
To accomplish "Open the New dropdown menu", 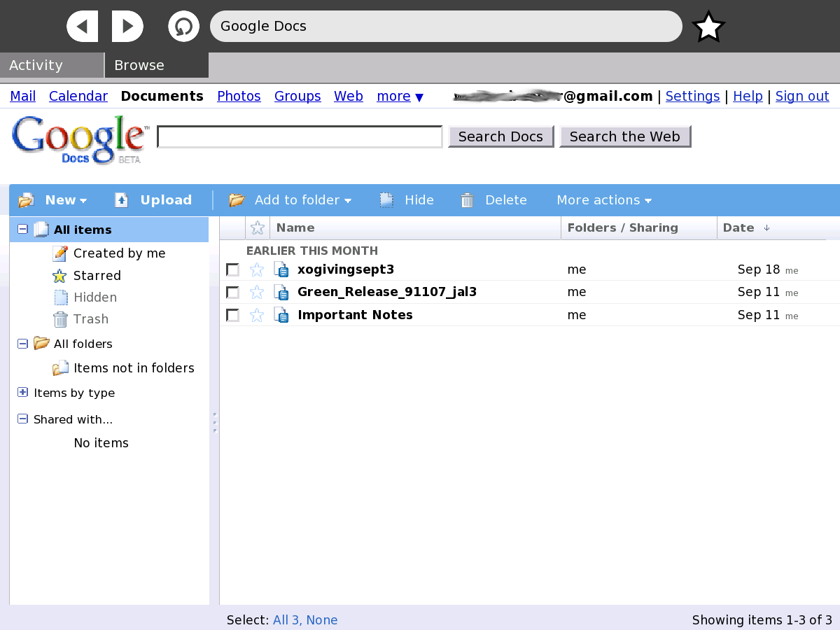I will [x=66, y=200].
